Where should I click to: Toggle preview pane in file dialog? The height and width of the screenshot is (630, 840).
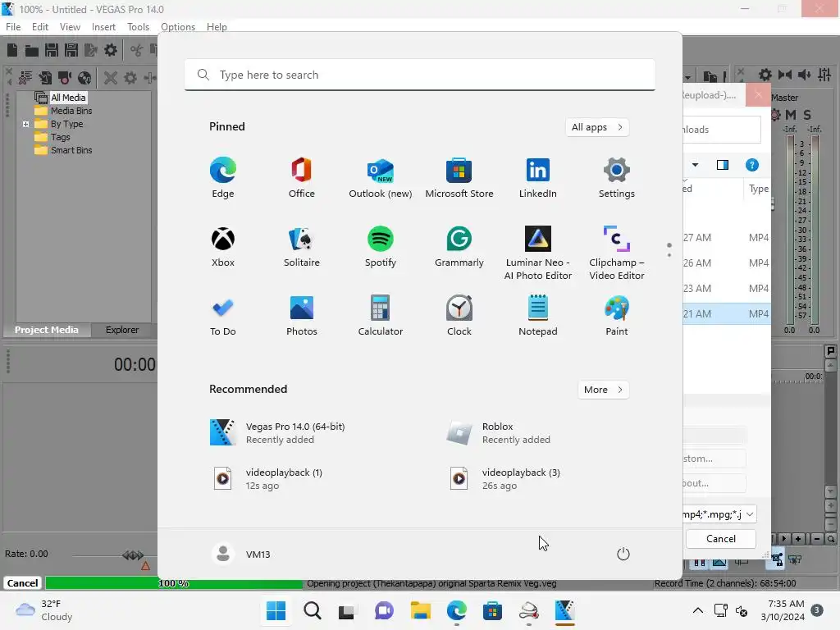(x=723, y=165)
